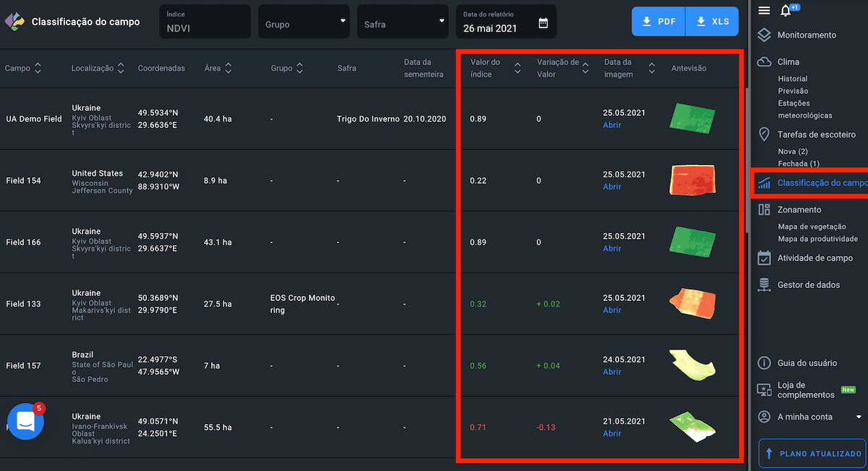Toggle sorting on Área column
Screen dimensions: 868x471
coord(228,68)
